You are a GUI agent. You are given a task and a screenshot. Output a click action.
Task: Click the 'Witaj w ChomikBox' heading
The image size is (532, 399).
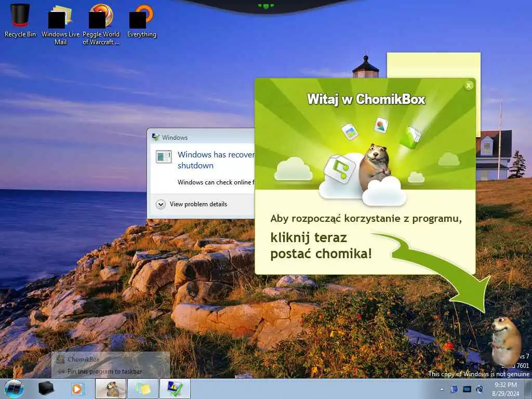[x=366, y=99]
